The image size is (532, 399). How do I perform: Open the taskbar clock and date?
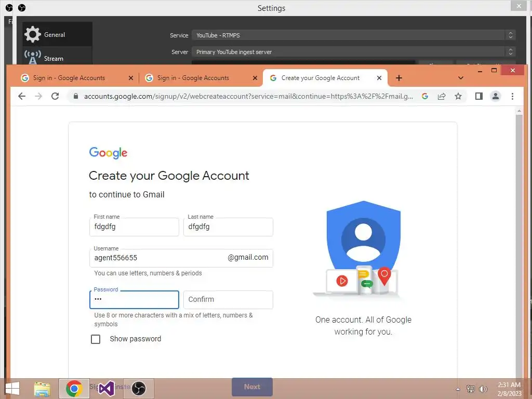509,389
